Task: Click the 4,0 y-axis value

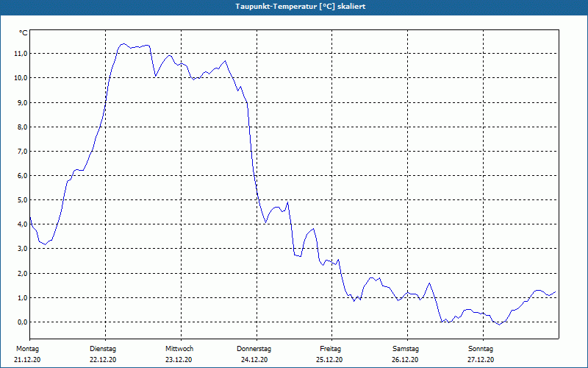Action: pyautogui.click(x=22, y=224)
